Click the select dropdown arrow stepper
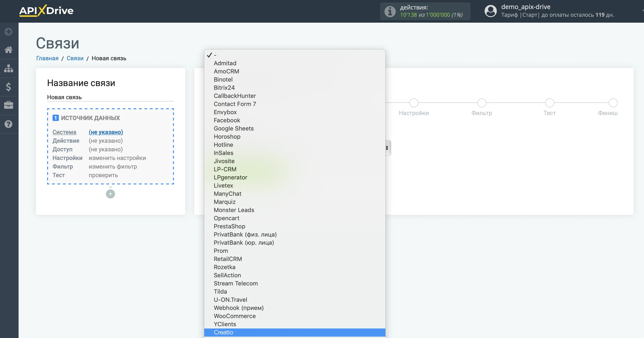The width and height of the screenshot is (644, 338). point(387,148)
